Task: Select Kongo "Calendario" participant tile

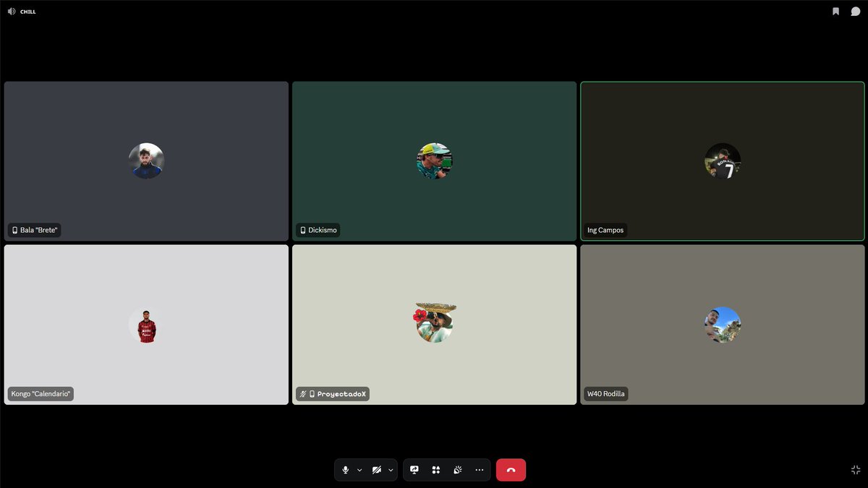Action: (x=146, y=325)
